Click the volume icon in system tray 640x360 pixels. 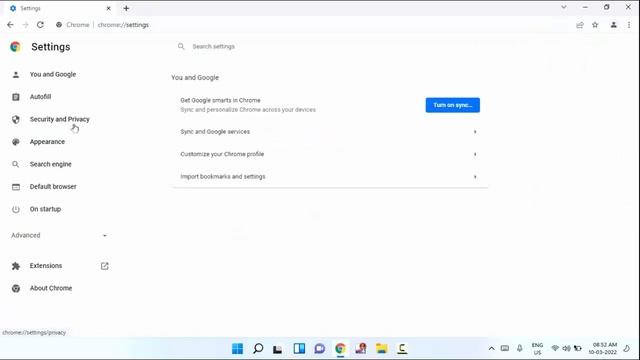point(566,349)
